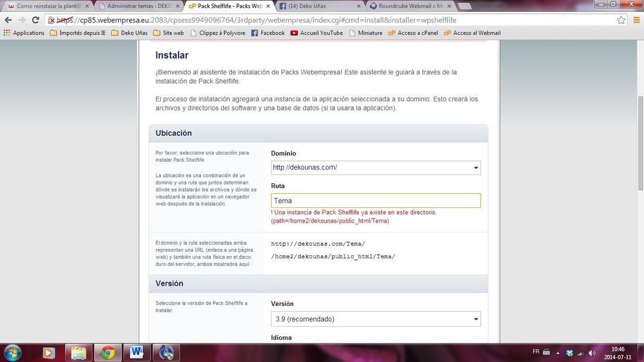
Task: Show hidden system tray icons
Action: click(x=558, y=353)
